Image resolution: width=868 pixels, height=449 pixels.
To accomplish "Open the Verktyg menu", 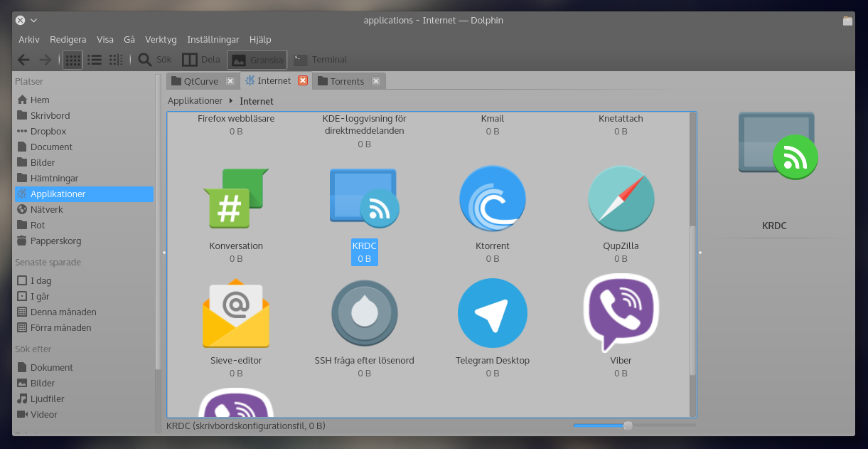I will (x=161, y=40).
